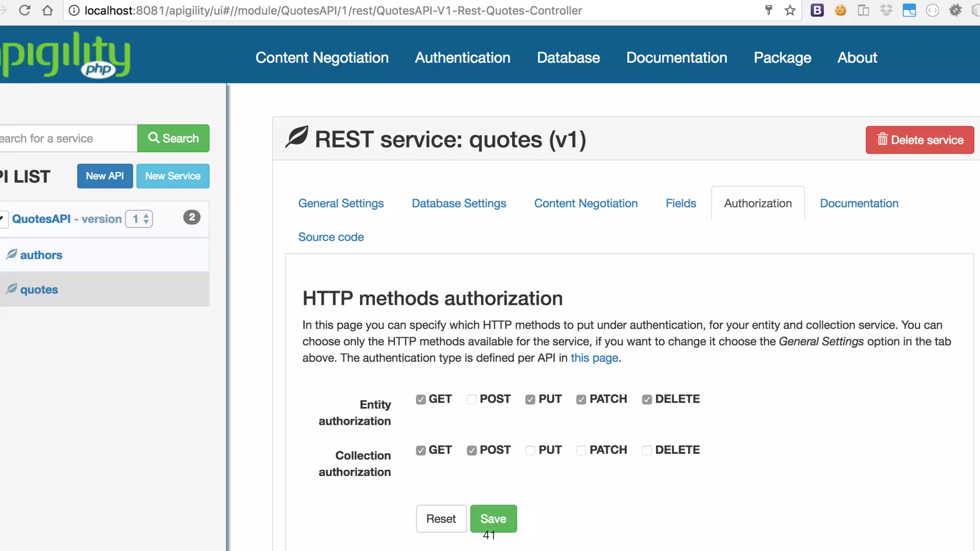The image size is (980, 551).
Task: Collapse the QuotesAPI tree toggle
Action: (3, 219)
